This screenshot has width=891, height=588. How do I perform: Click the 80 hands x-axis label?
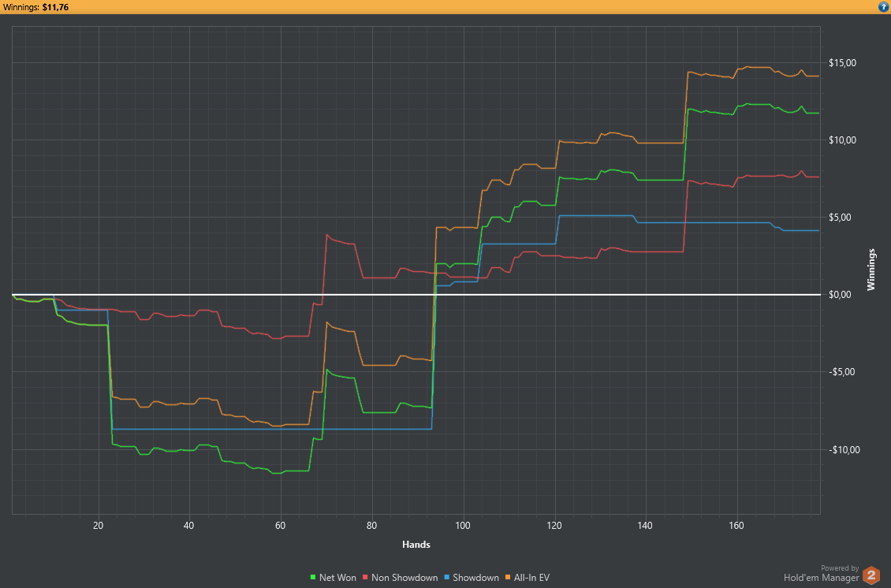pyautogui.click(x=371, y=526)
